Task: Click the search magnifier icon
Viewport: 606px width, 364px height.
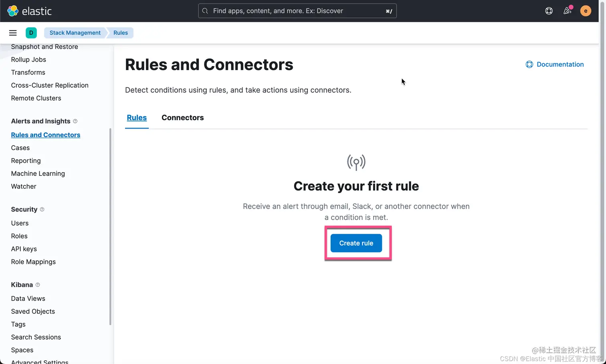Action: [205, 11]
